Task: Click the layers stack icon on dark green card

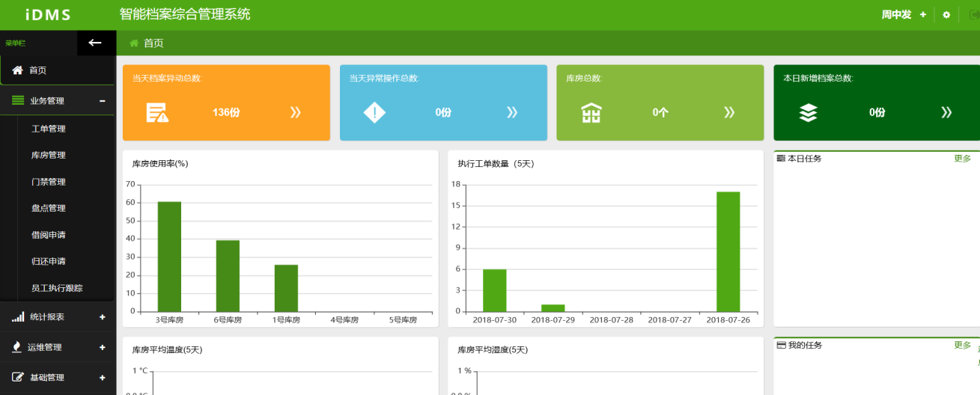Action: coord(809,112)
